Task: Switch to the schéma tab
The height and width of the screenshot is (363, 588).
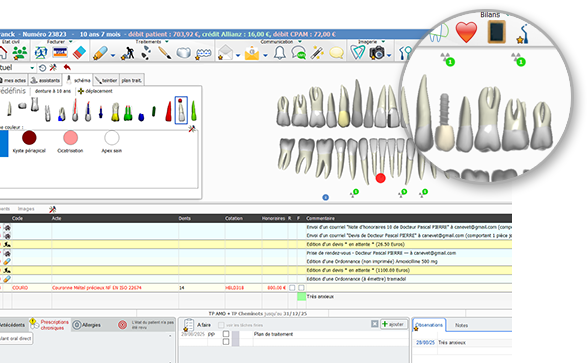Action: 78,80
